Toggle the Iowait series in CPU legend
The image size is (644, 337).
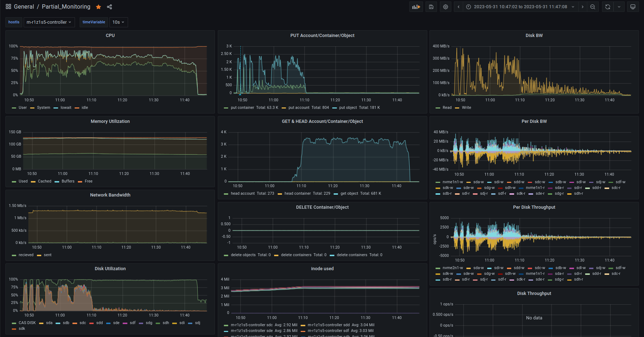66,108
